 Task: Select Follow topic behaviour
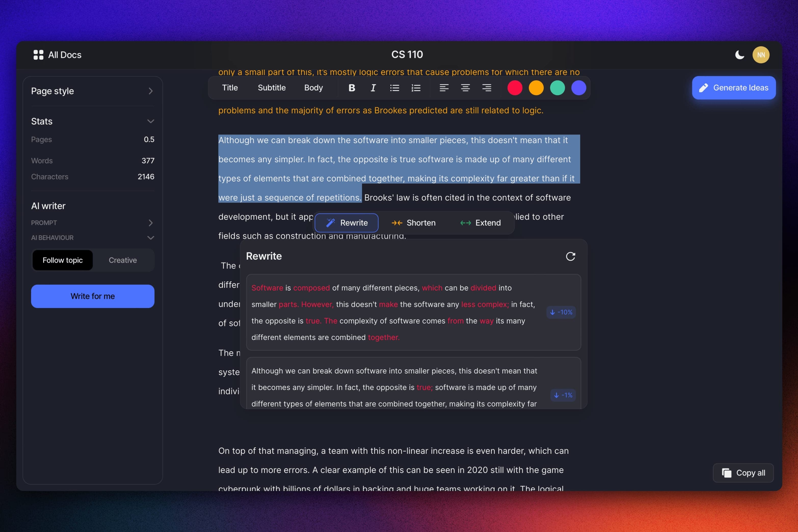(x=63, y=260)
